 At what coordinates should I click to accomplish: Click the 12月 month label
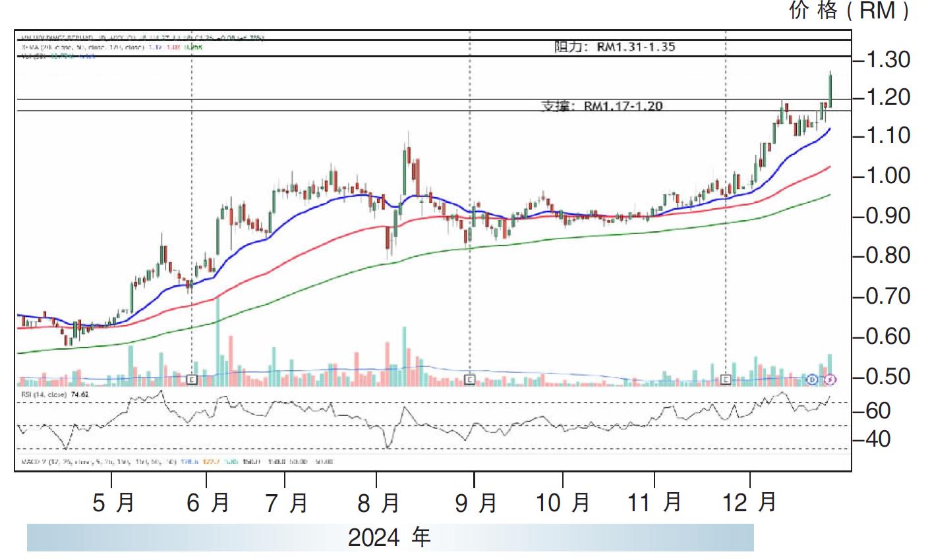click(750, 503)
